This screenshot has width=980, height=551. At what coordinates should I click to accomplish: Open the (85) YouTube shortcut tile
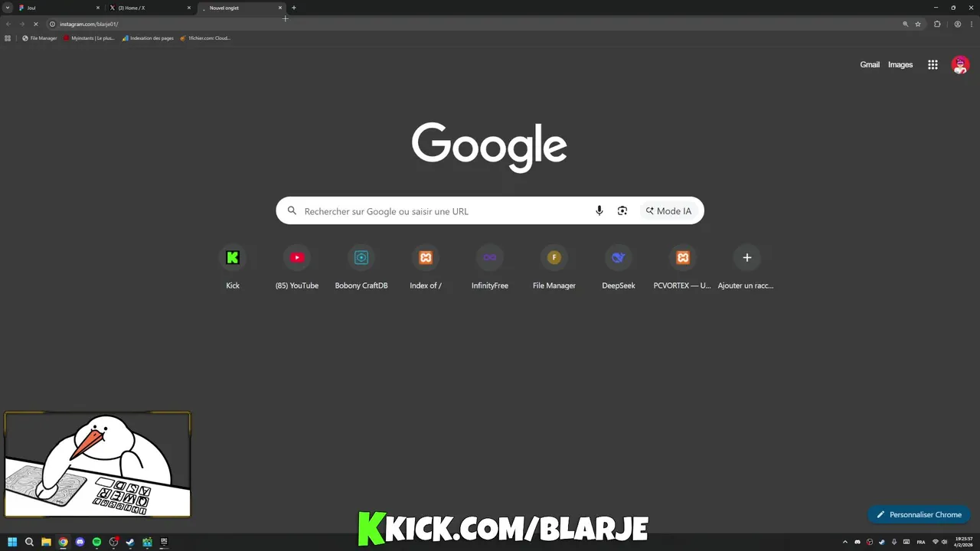click(297, 267)
